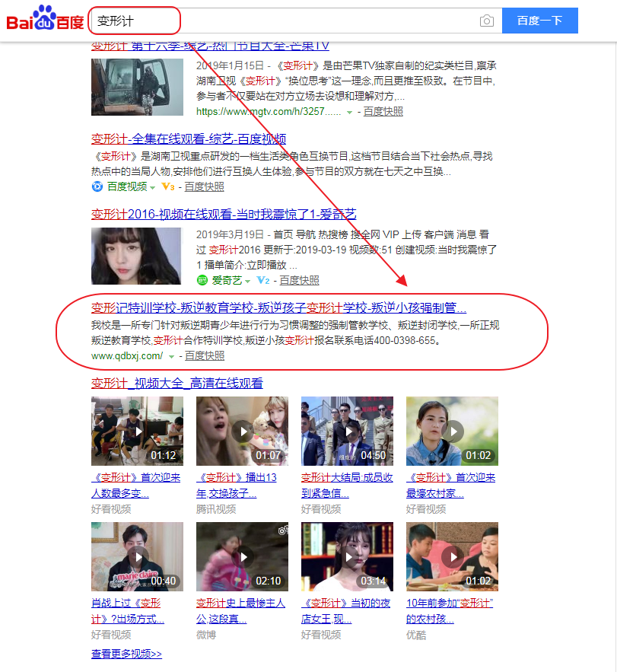
Task: Click the V2 credibility badge
Action: tap(263, 281)
